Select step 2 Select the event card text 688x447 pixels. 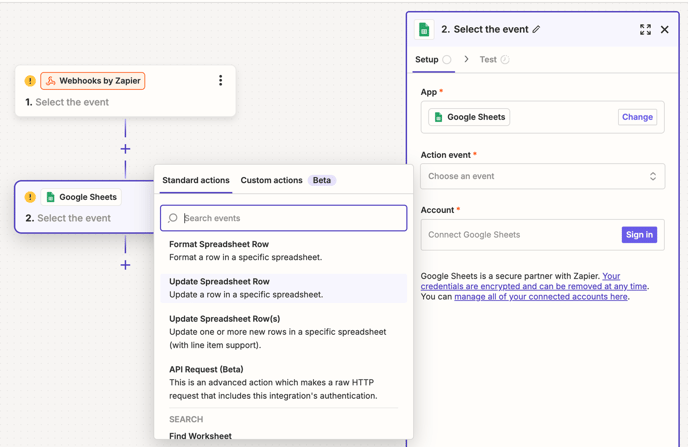click(74, 218)
